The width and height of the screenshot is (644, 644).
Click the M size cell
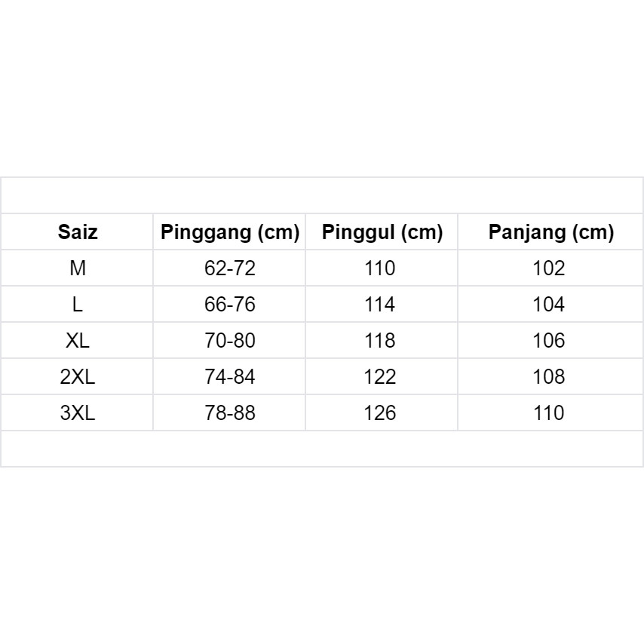pos(78,268)
